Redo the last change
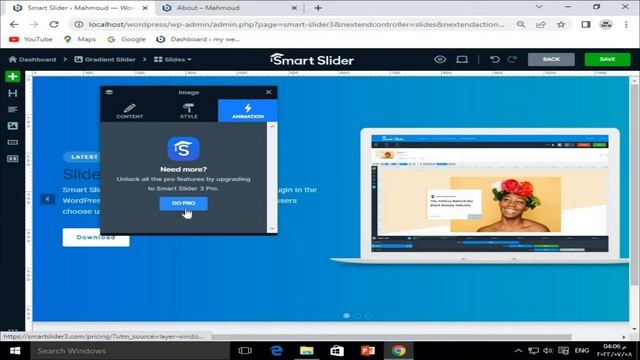The width and height of the screenshot is (640, 360). (x=512, y=60)
